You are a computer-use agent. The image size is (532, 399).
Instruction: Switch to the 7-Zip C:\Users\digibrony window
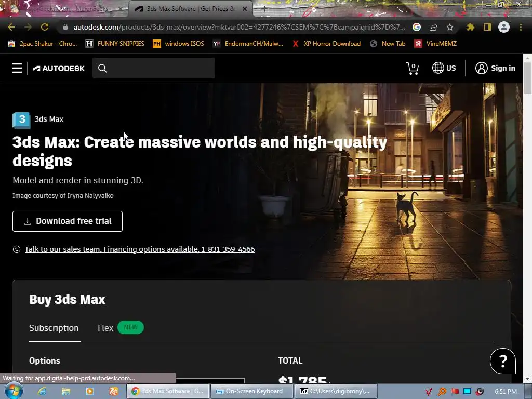(336, 391)
